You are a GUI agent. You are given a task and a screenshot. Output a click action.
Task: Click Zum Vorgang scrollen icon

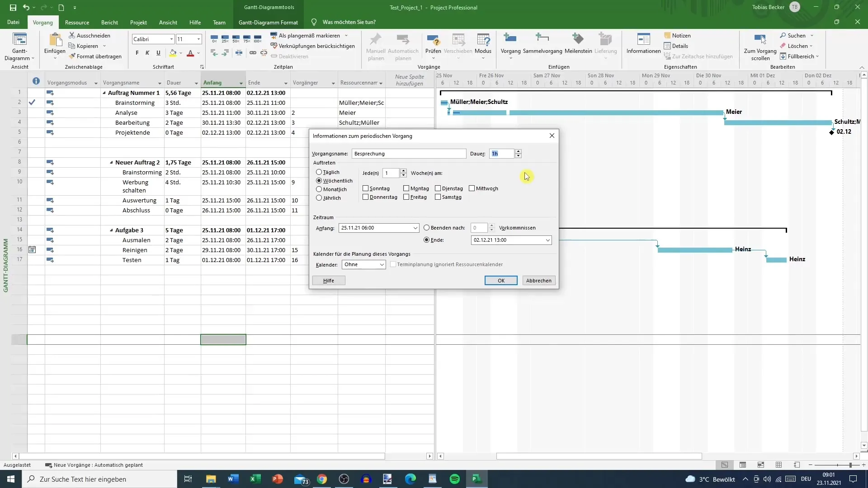[x=760, y=40]
